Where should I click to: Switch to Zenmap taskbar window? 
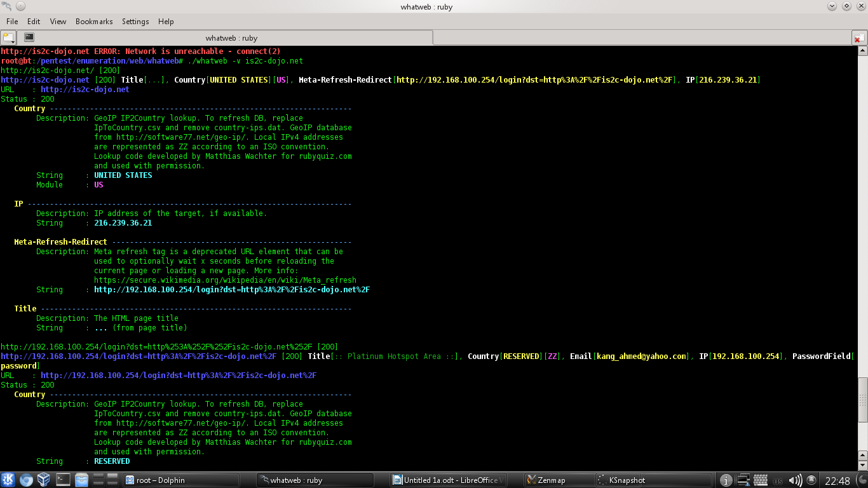click(x=559, y=480)
